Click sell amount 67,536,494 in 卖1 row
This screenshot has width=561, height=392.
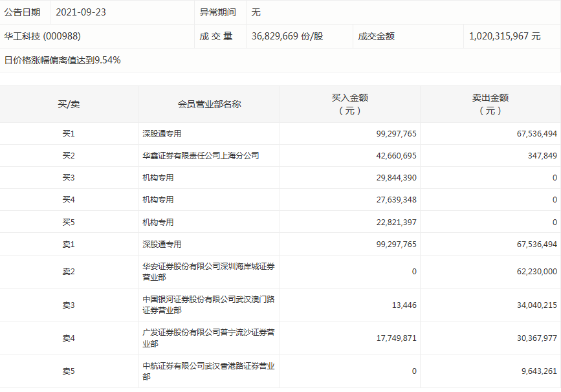click(536, 245)
